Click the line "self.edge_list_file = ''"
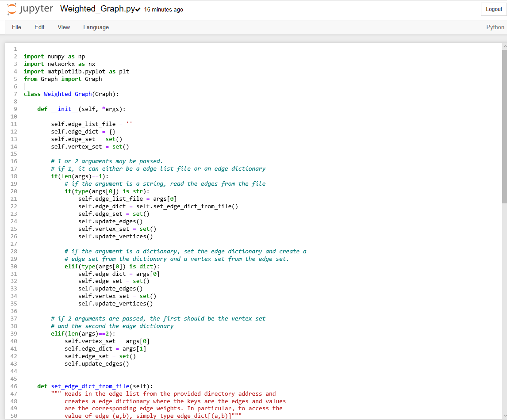507x420 pixels. coord(92,124)
